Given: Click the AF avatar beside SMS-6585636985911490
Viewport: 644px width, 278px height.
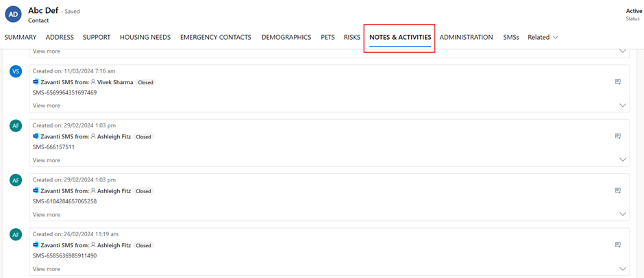Looking at the screenshot, I should 16,235.
